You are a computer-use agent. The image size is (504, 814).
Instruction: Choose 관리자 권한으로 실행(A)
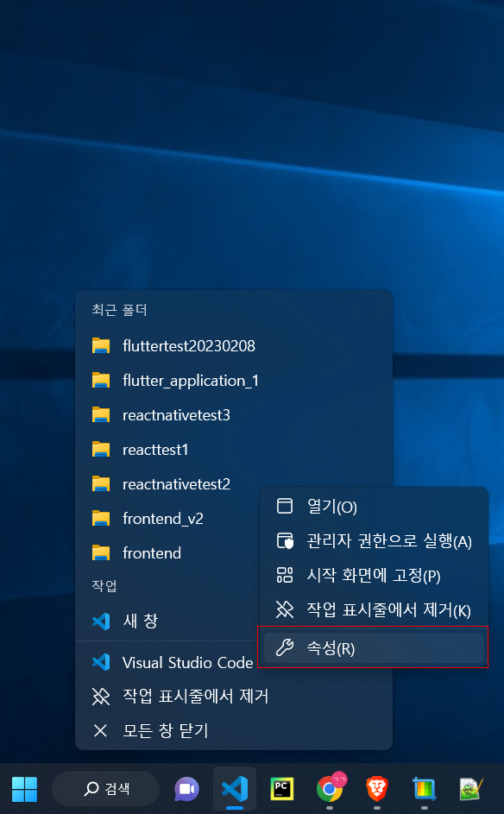(x=374, y=541)
